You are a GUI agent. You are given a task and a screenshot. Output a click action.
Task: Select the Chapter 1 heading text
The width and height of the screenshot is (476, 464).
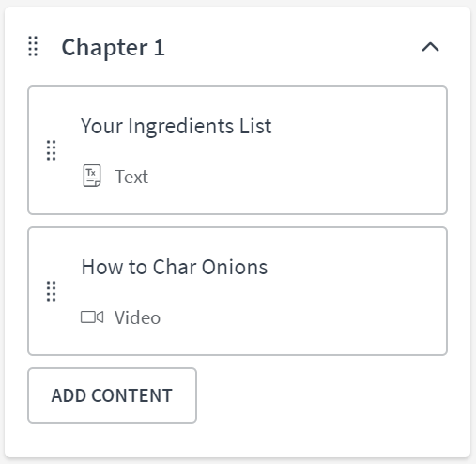coord(113,47)
